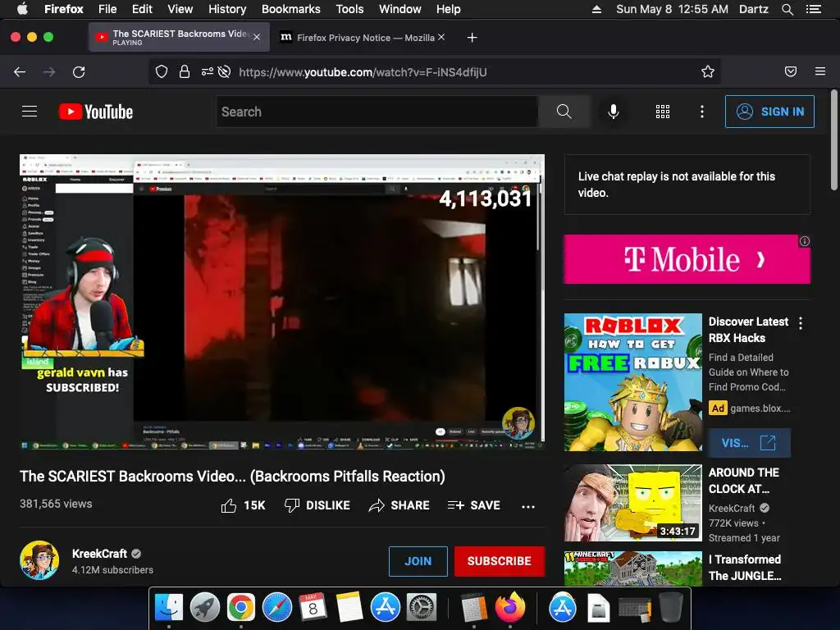Screen dimensions: 840x630
Task: Click SAVE to add to playlist
Action: pyautogui.click(x=474, y=505)
